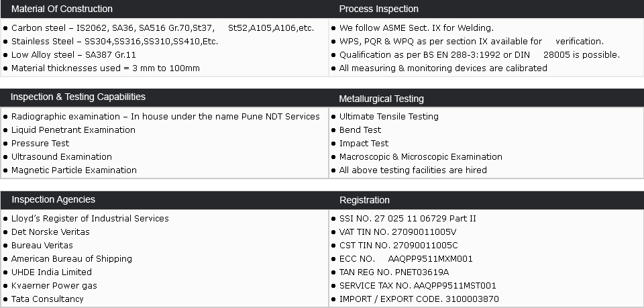This screenshot has height=308, width=644.
Task: Select the Radiographic examination list item
Action: click(x=165, y=117)
